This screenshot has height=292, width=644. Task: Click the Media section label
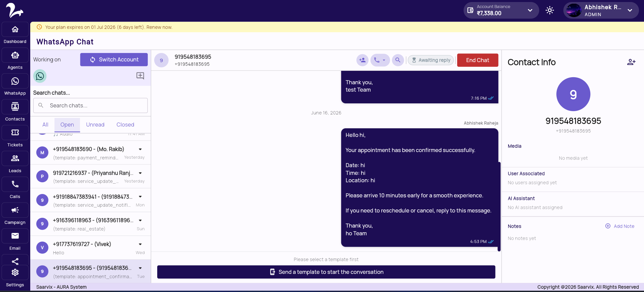514,146
